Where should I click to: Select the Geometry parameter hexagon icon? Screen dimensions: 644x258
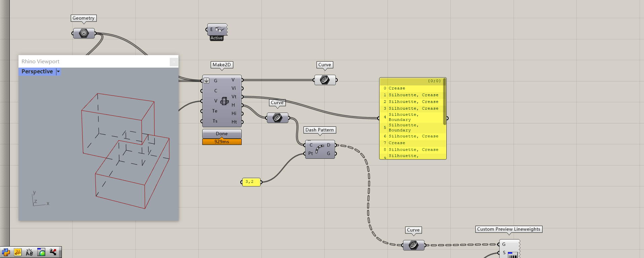[84, 33]
